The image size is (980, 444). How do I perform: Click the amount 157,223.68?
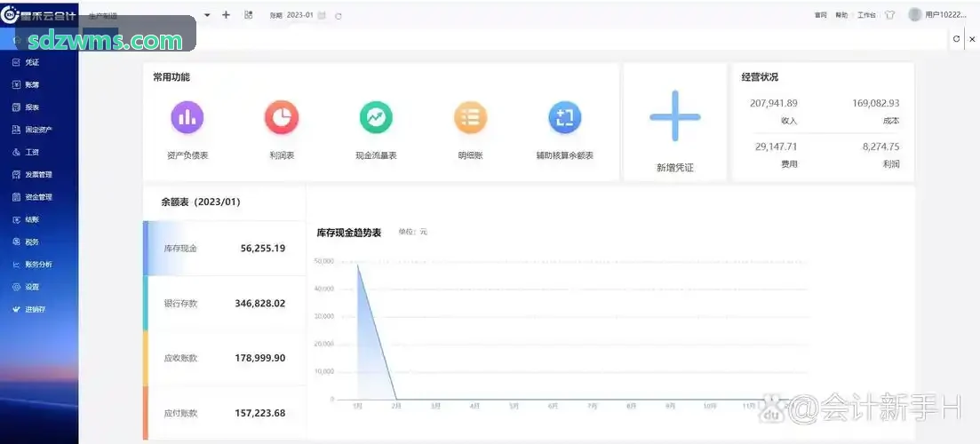click(x=260, y=414)
